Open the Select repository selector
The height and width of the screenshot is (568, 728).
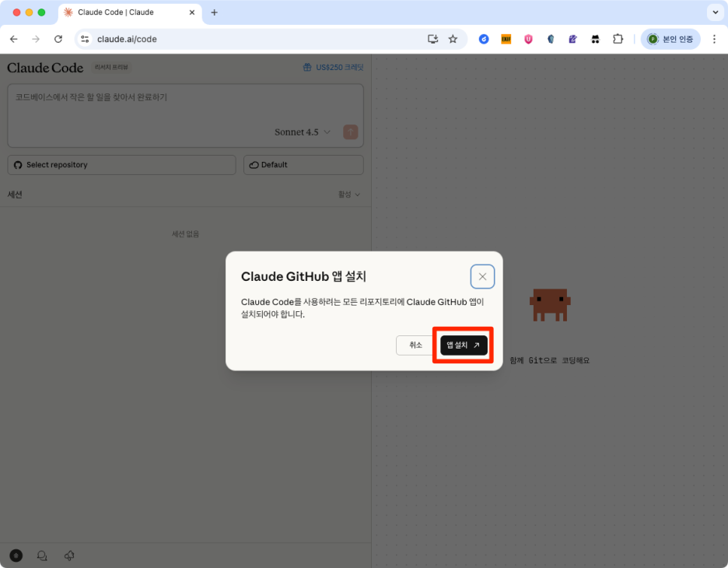click(x=121, y=165)
